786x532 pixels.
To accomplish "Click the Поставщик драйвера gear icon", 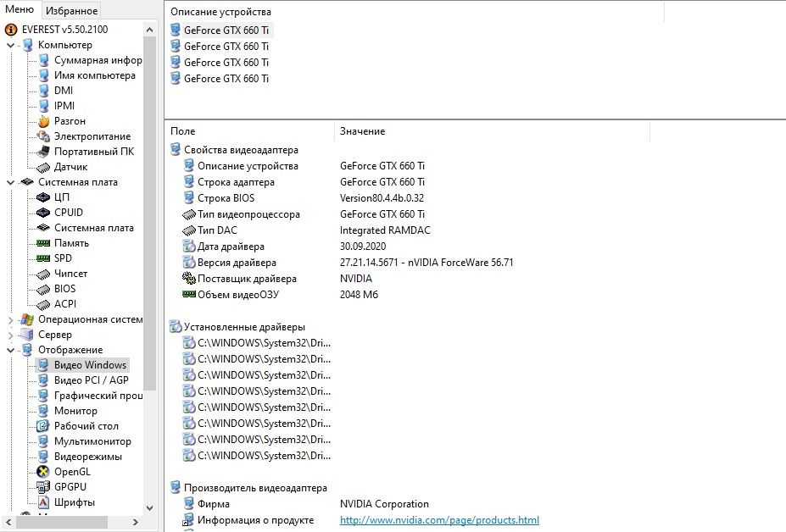I will (188, 278).
